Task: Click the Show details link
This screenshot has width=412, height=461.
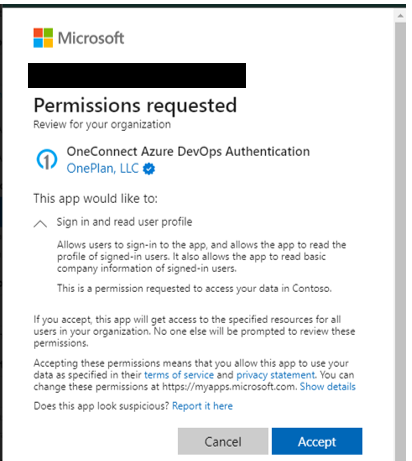Action: (x=328, y=387)
